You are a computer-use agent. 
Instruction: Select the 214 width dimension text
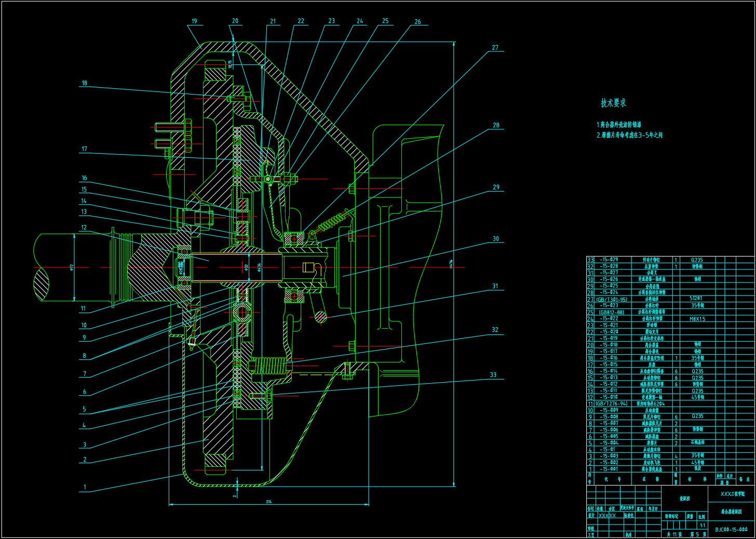[268, 502]
